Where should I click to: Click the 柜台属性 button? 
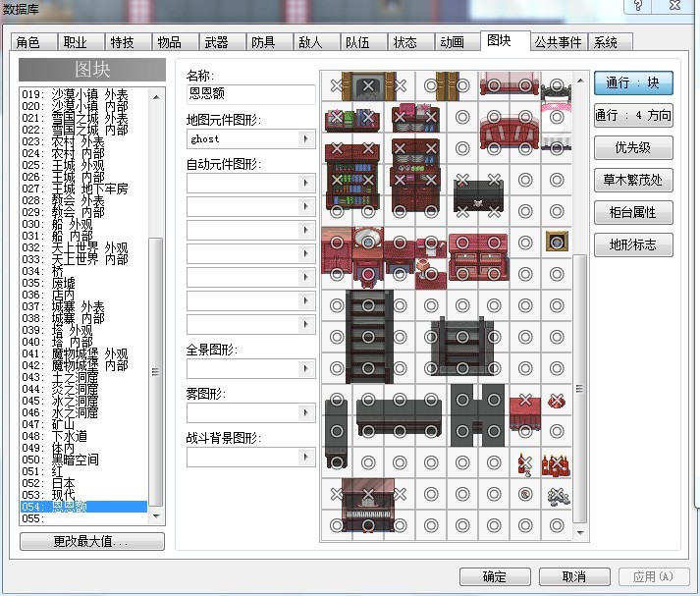coord(633,212)
